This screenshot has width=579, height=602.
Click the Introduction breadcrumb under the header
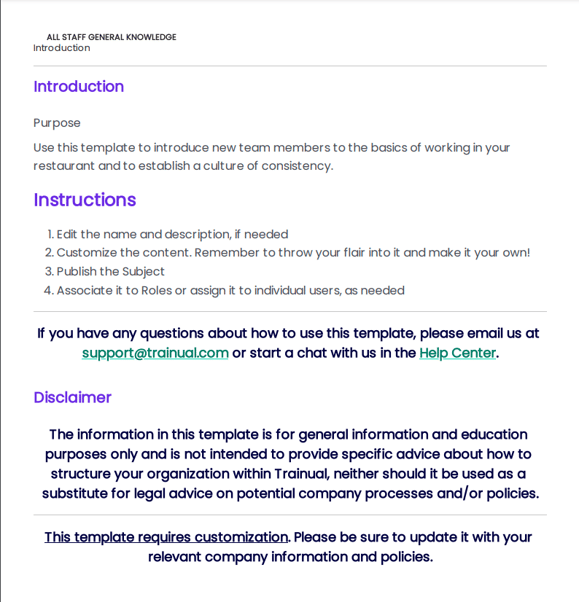pos(62,48)
